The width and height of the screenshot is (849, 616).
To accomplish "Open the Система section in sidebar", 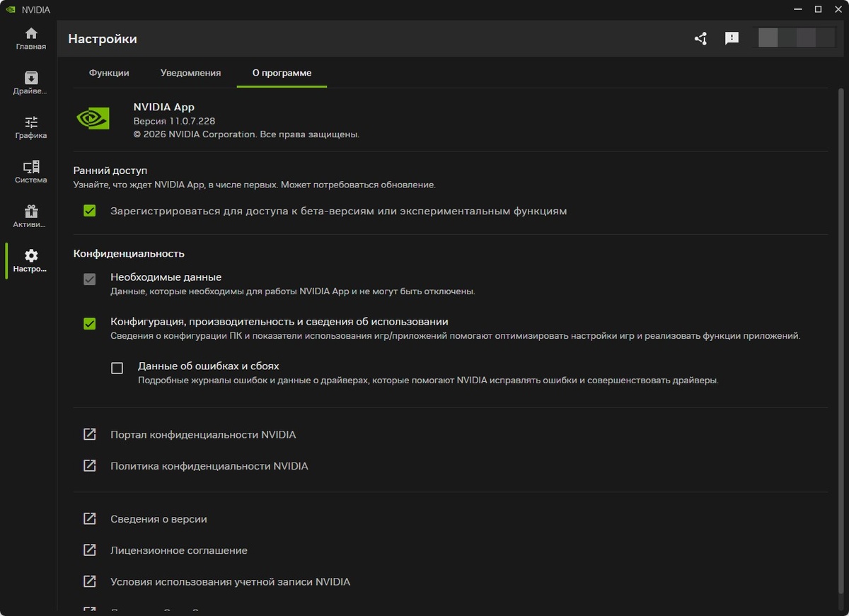I will [30, 170].
